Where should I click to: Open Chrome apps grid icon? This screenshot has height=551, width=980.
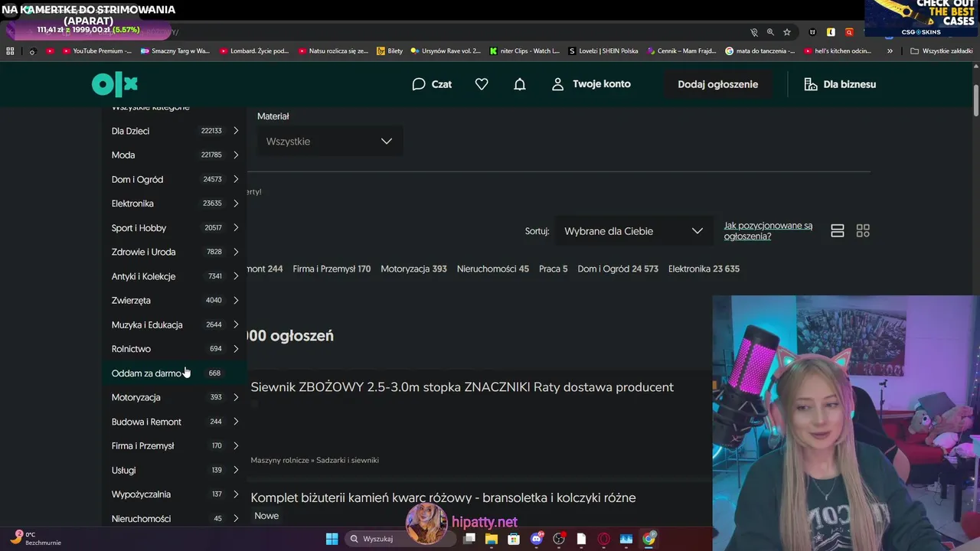pyautogui.click(x=10, y=51)
